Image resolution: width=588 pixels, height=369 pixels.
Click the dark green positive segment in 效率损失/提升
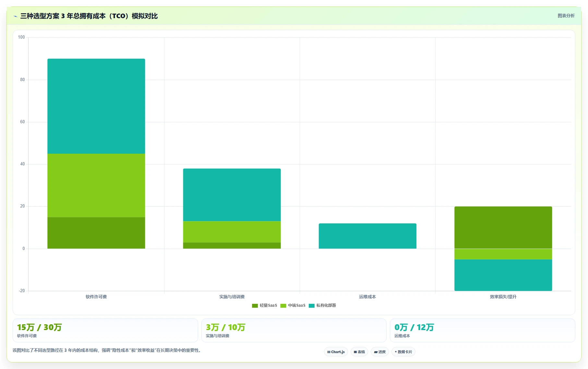(x=503, y=228)
